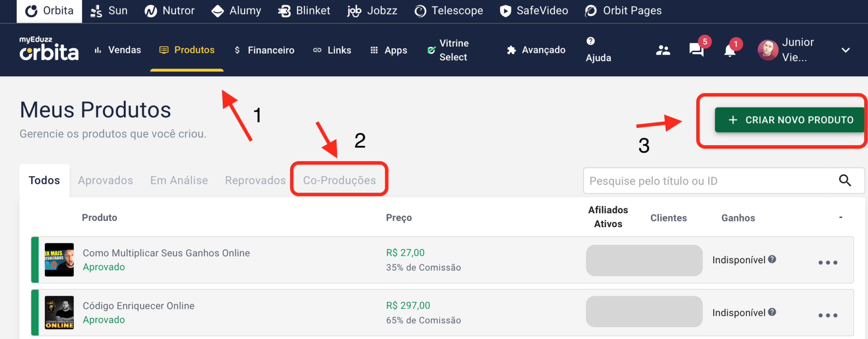Open the notifications bell with badge 1
The image size is (868, 339).
coord(730,50)
